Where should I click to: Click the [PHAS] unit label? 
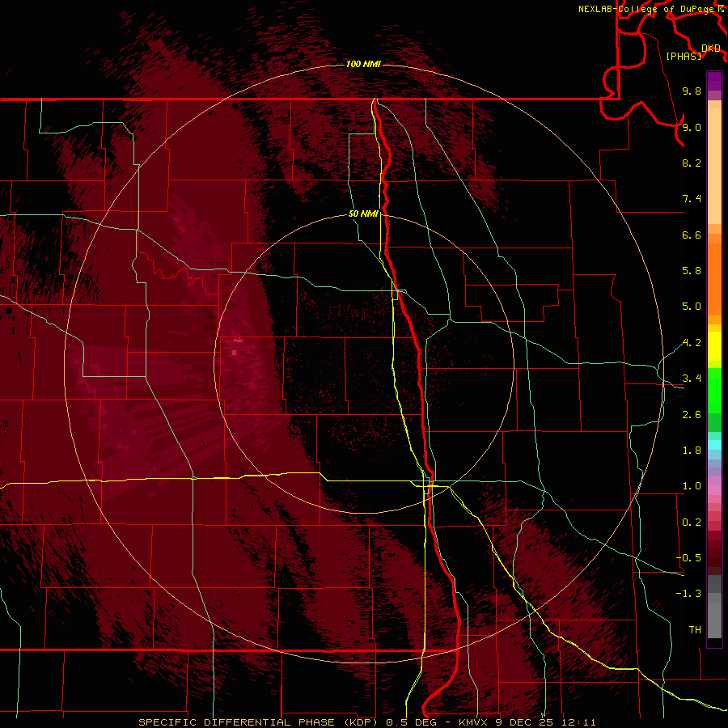point(684,56)
